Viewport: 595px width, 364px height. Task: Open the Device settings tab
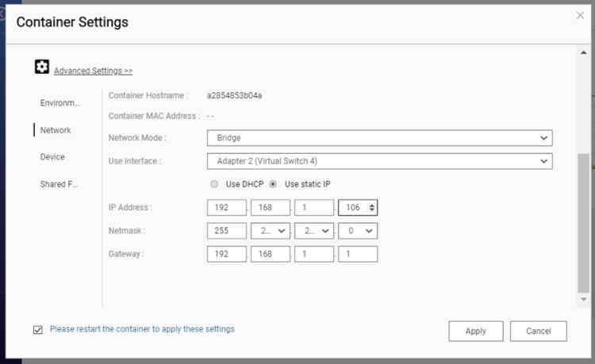pos(52,157)
